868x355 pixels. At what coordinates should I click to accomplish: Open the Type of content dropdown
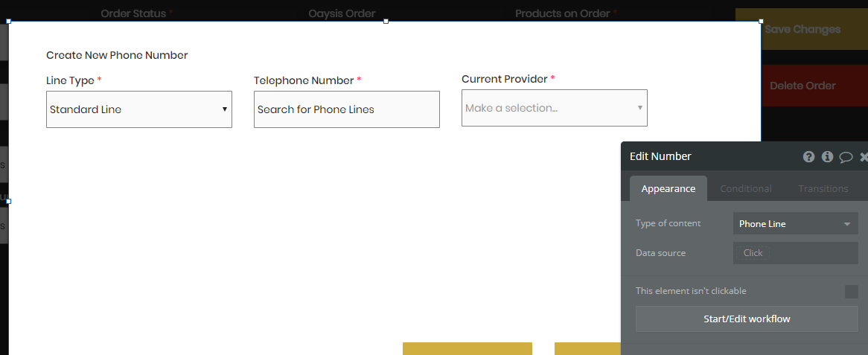point(795,224)
